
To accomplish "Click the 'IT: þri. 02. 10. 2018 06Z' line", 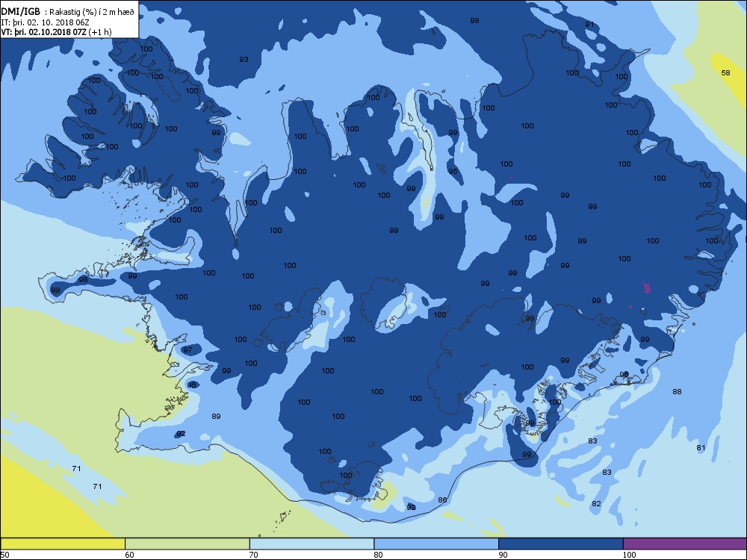I will (45, 22).
